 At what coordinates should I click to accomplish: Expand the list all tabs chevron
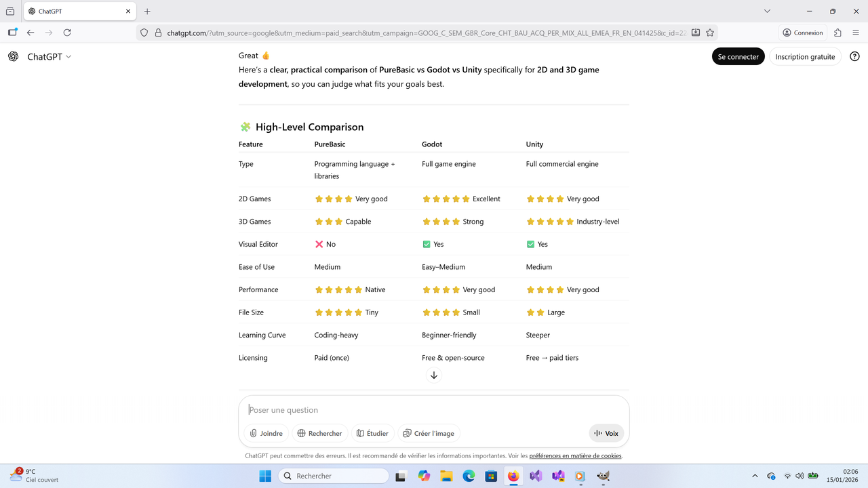(x=767, y=12)
